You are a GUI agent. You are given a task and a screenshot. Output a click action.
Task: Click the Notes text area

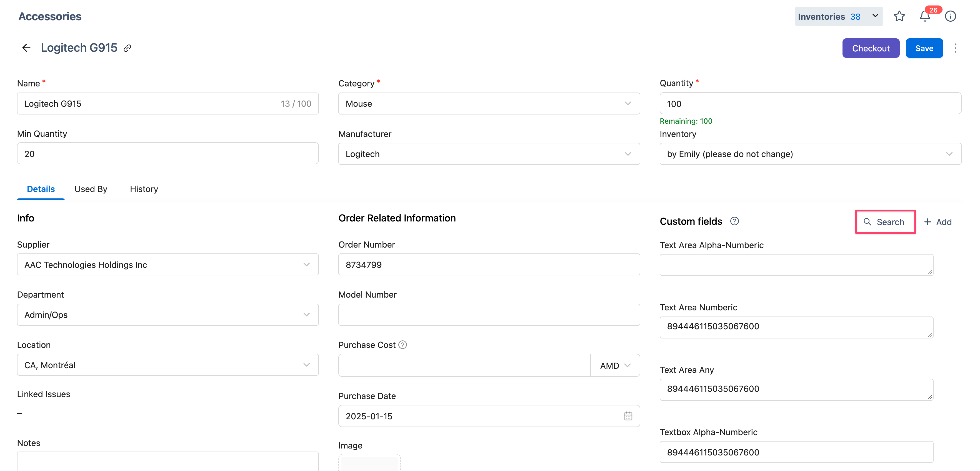(168, 461)
